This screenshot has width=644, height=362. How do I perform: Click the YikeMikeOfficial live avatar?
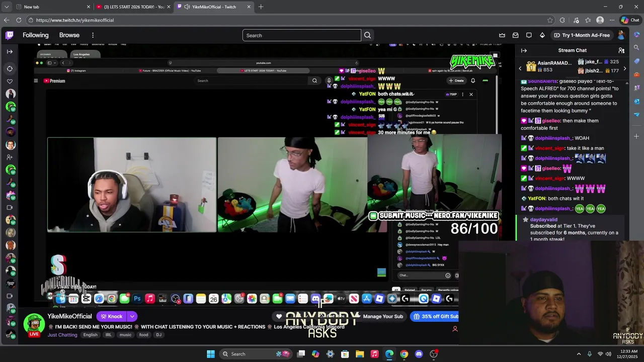tap(34, 324)
